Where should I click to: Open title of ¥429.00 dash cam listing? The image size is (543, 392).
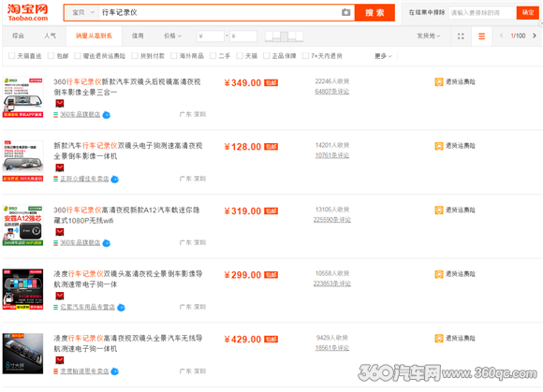pos(127,343)
